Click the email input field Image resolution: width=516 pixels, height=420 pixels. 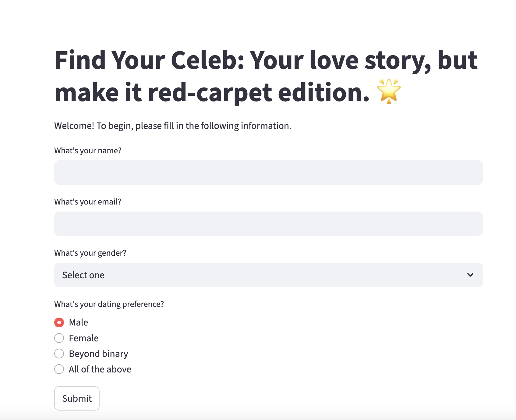point(268,224)
